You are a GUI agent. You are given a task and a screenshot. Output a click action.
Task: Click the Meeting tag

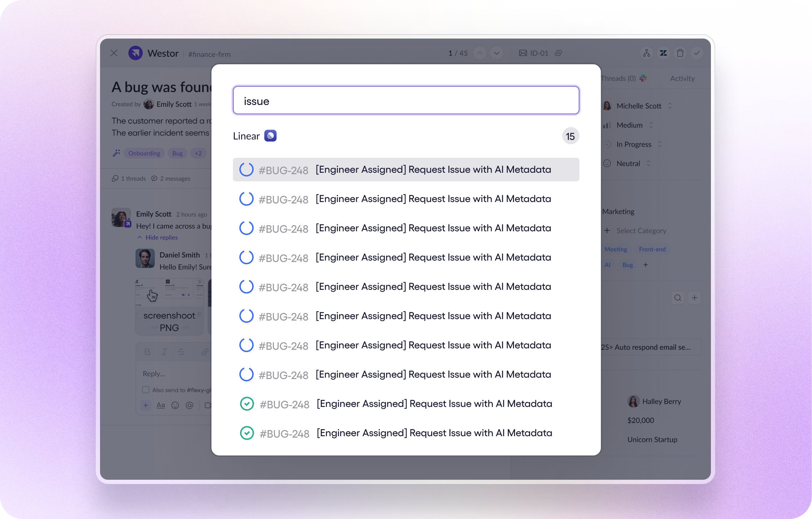(x=616, y=249)
